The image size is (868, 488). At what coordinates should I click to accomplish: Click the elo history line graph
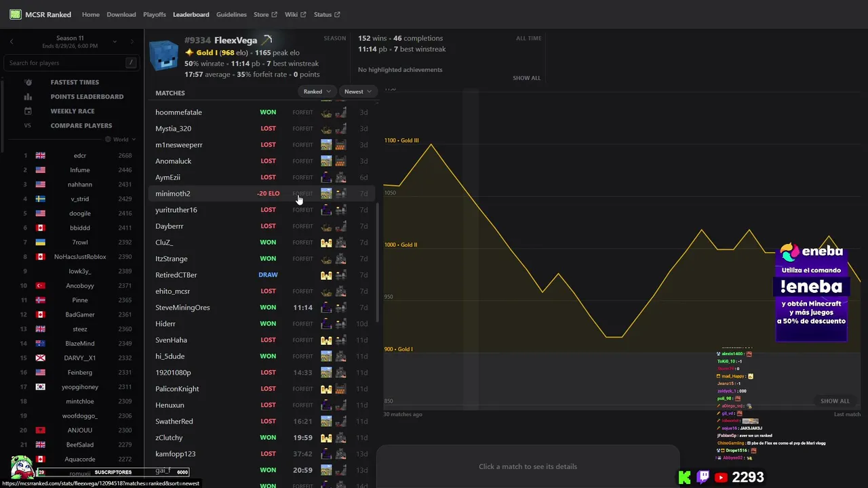coord(622,248)
